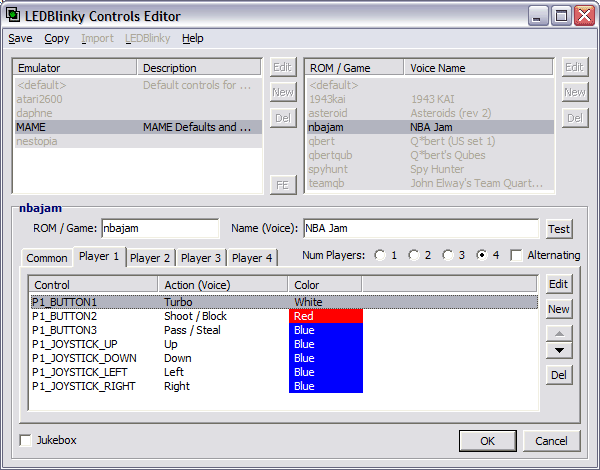Click the Blue color cell for P1_JOYSTICK_RIGHT

pyautogui.click(x=326, y=386)
